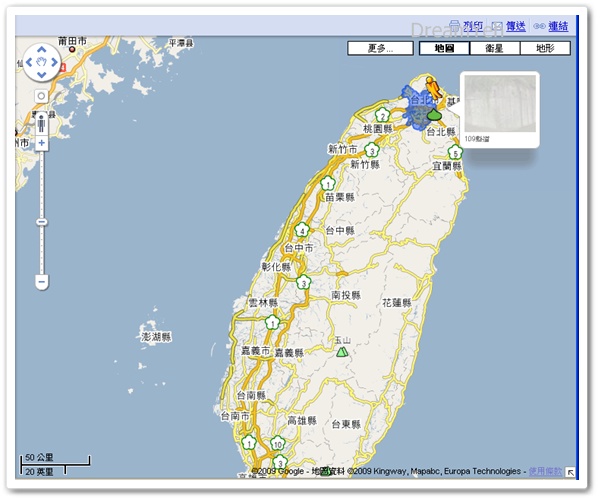The image size is (600, 501).
Task: Open the 更多... options button
Action: point(380,49)
